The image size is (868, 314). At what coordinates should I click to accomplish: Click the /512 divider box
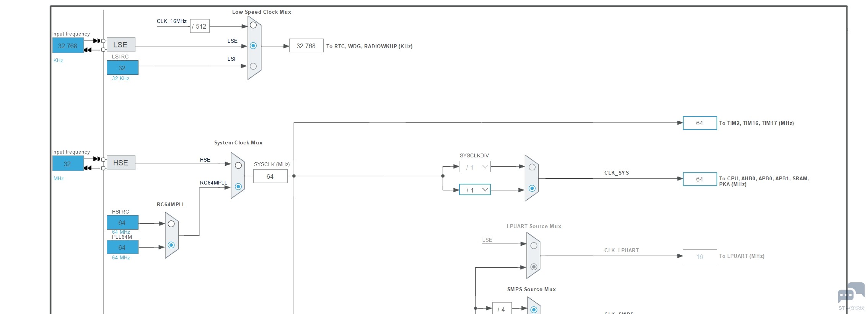pyautogui.click(x=200, y=26)
